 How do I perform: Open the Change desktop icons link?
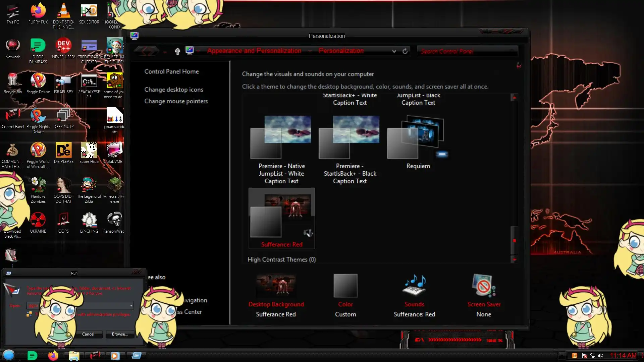coord(174,89)
